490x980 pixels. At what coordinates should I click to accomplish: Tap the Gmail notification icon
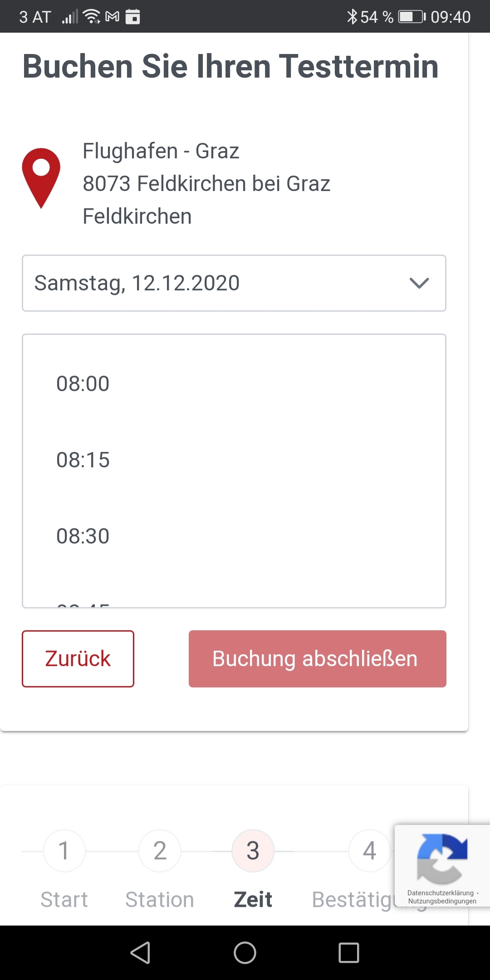(x=113, y=17)
